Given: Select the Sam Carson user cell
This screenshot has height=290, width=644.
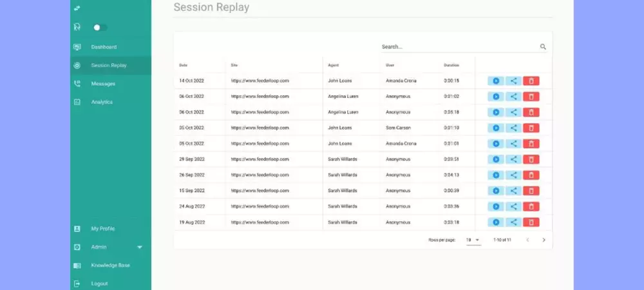Looking at the screenshot, I should pyautogui.click(x=398, y=128).
